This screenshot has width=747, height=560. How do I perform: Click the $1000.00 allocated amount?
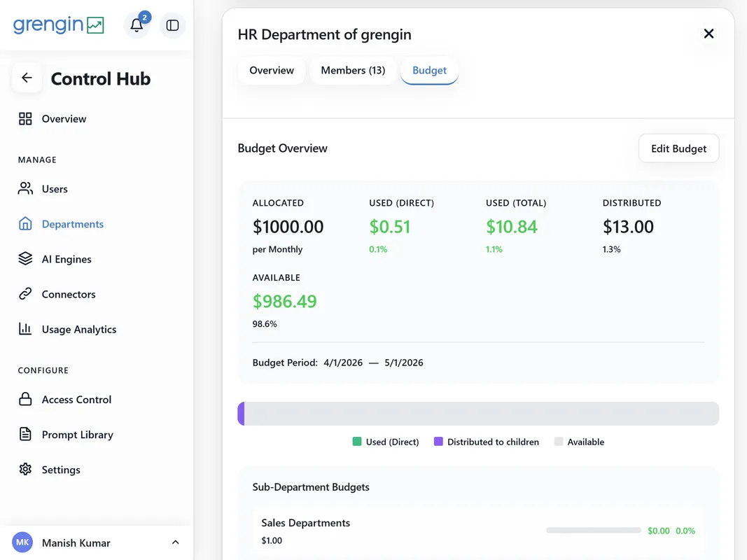tap(288, 227)
